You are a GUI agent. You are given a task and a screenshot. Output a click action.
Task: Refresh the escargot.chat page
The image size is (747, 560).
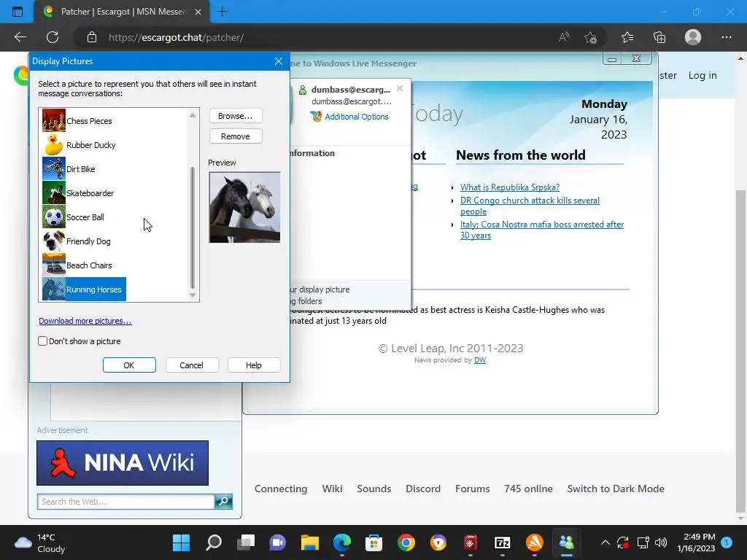pyautogui.click(x=53, y=37)
